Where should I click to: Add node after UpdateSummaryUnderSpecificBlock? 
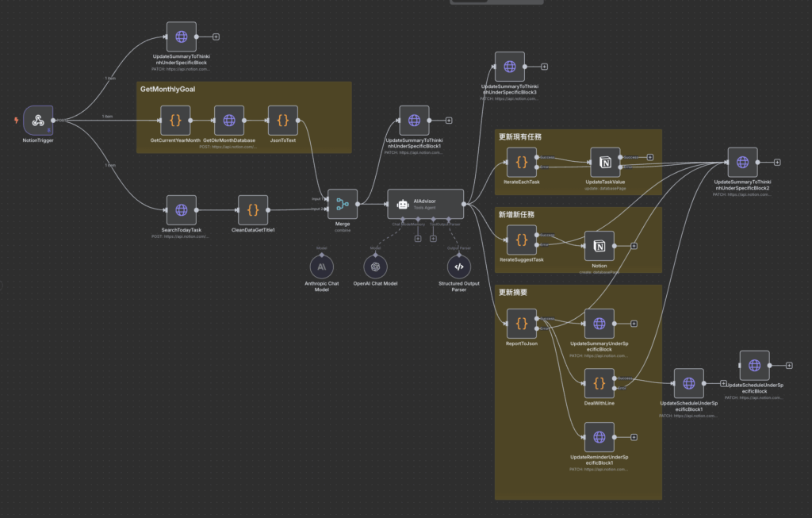[634, 324]
